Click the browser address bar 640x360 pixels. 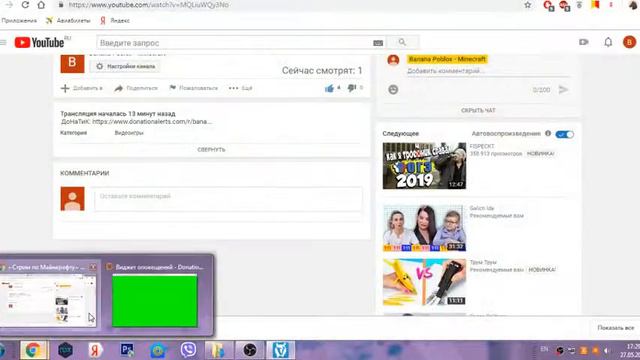coord(286,5)
